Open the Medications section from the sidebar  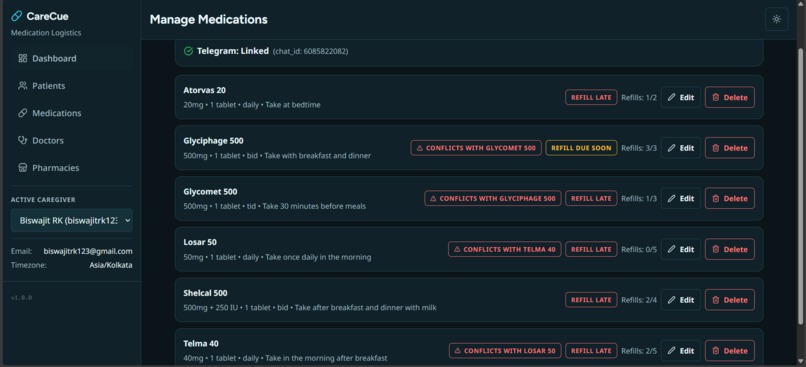point(71,113)
